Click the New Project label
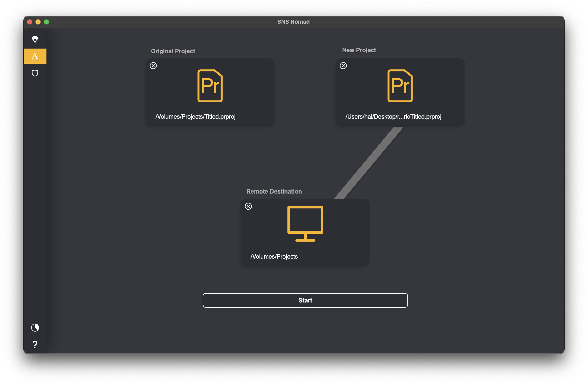Screen dimensions: 588x385 (359, 50)
